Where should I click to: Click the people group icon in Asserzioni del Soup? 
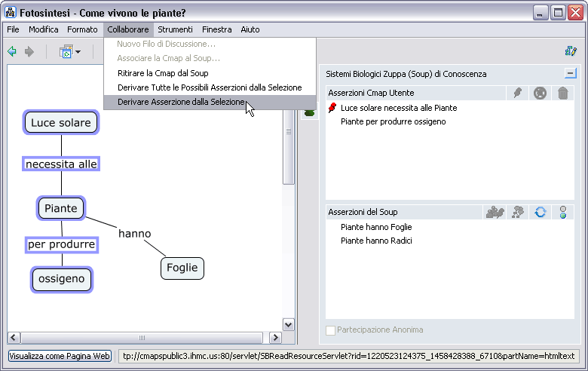(495, 213)
